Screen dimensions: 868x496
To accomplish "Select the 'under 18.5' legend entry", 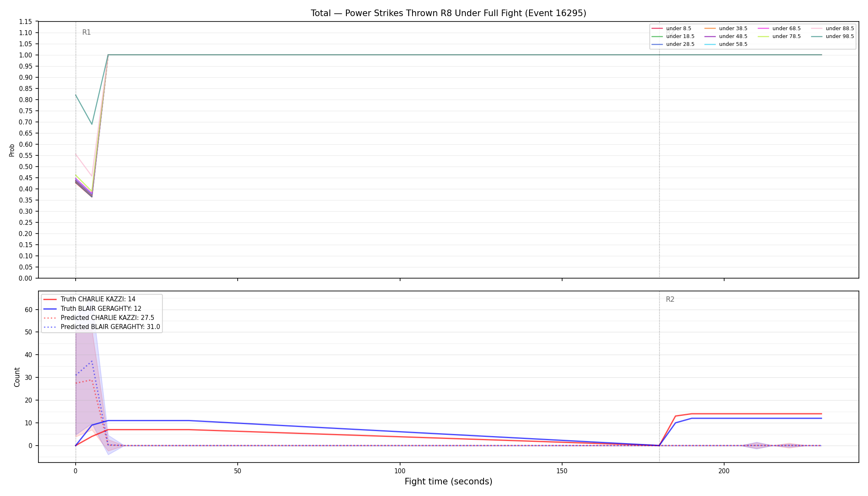I will 673,36.
